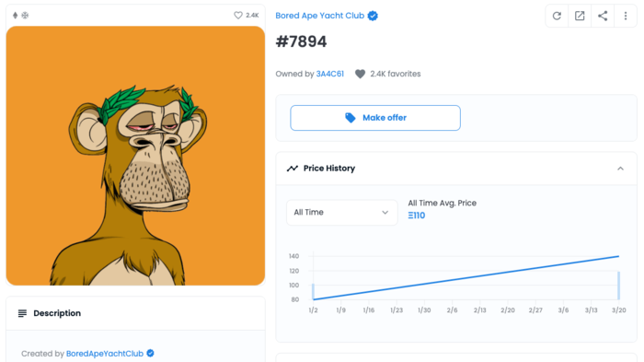Viewport: 644px width, 362px height.
Task: Open the external link icon
Action: click(580, 16)
